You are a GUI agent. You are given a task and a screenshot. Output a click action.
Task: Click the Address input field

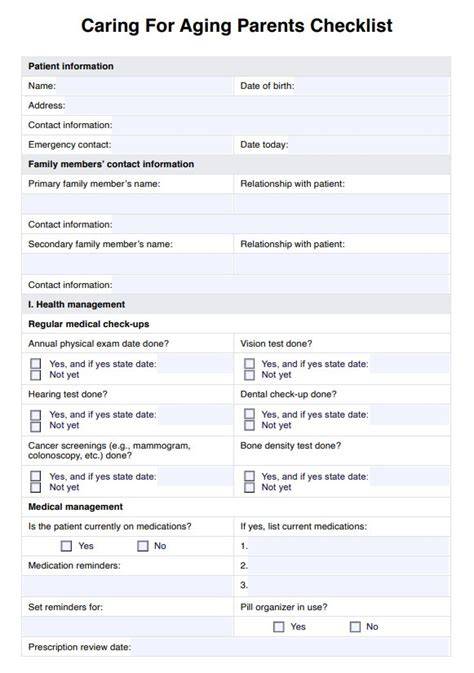tap(258, 106)
